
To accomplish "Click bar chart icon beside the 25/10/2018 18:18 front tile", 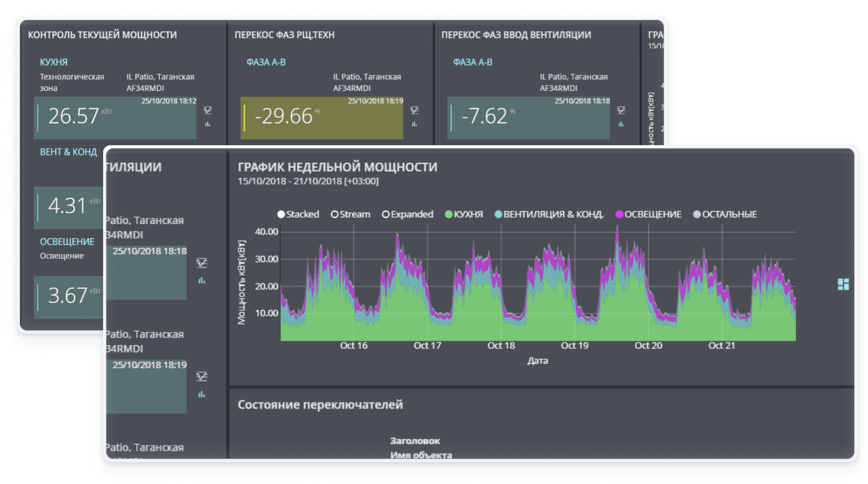I will (x=201, y=280).
